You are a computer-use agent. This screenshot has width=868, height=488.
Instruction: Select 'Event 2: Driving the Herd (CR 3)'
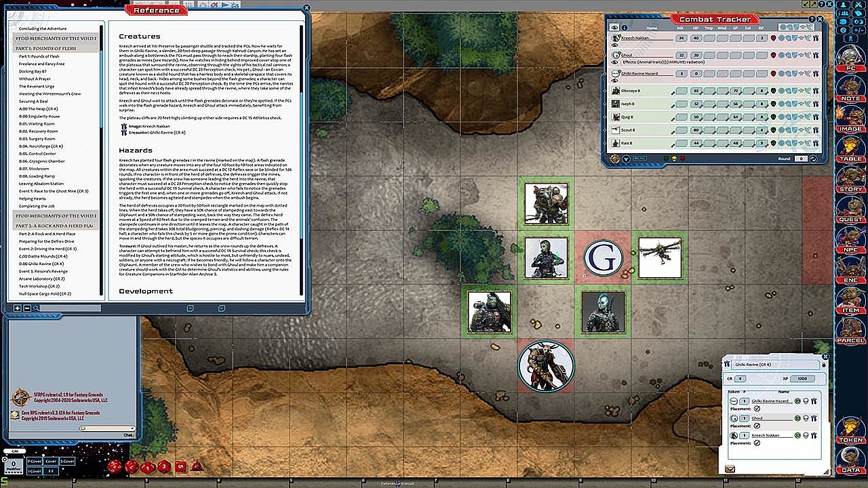point(48,249)
